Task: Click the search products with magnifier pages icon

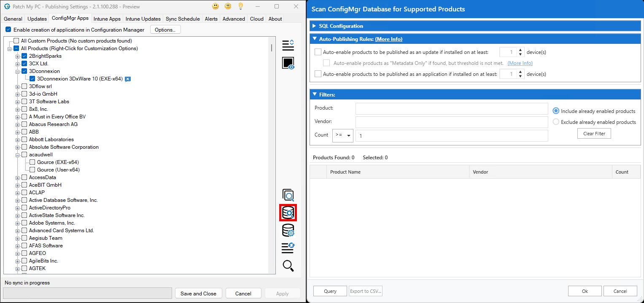Action: click(288, 195)
